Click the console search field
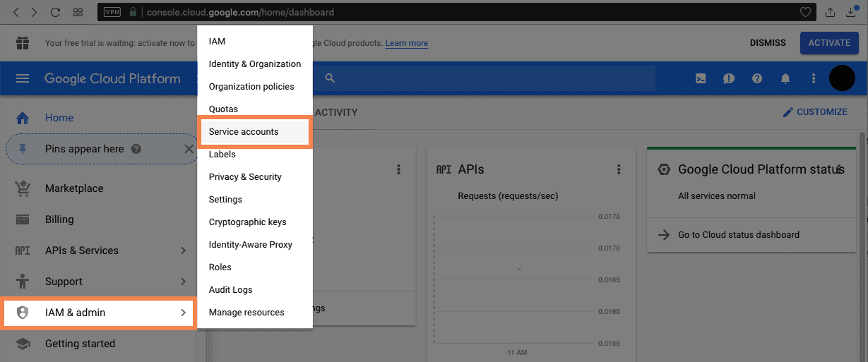This screenshot has width=868, height=362. click(x=487, y=79)
